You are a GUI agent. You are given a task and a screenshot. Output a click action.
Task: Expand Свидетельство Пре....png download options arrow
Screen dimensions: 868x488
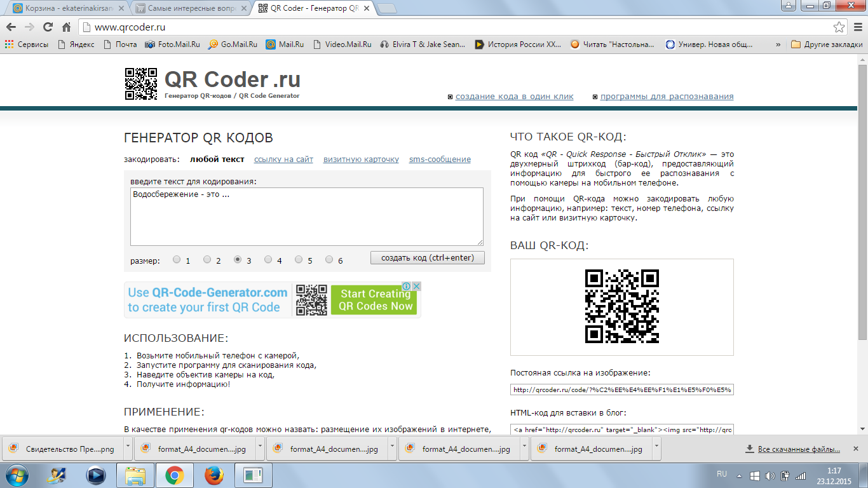[x=128, y=449]
